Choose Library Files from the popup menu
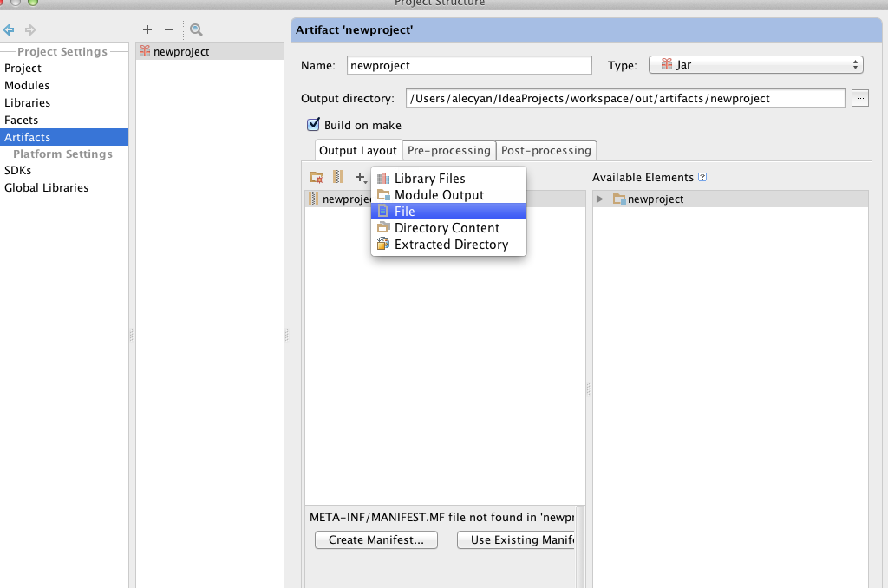The height and width of the screenshot is (588, 888). tap(448, 179)
